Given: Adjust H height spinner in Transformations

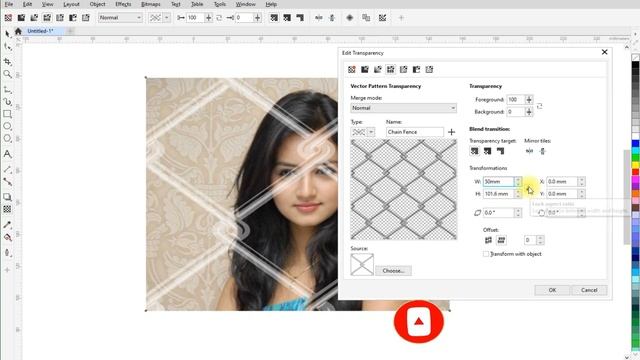Looking at the screenshot, I should 518,194.
